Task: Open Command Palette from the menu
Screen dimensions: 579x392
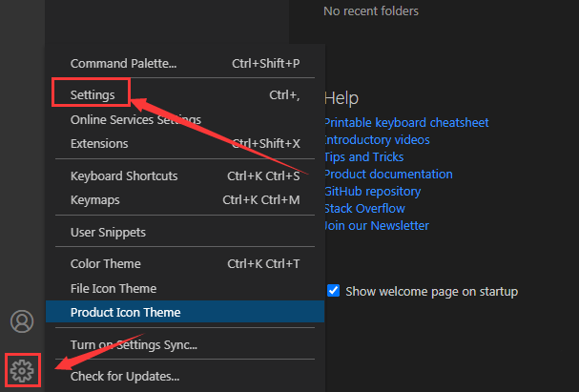Action: click(123, 64)
